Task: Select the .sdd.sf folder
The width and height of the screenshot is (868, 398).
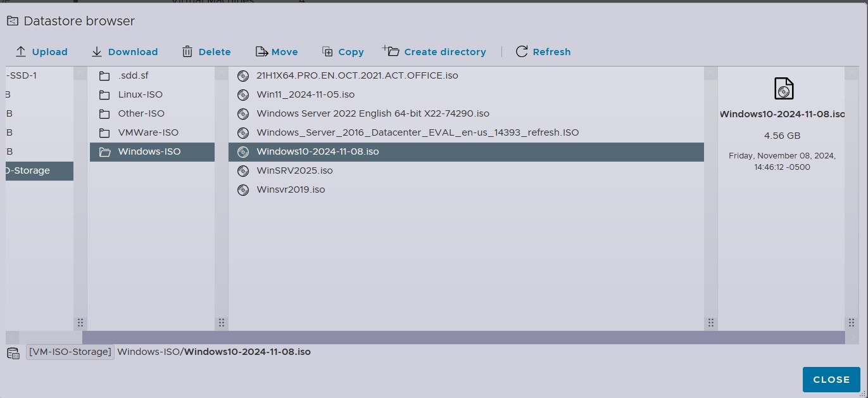Action: (x=133, y=75)
